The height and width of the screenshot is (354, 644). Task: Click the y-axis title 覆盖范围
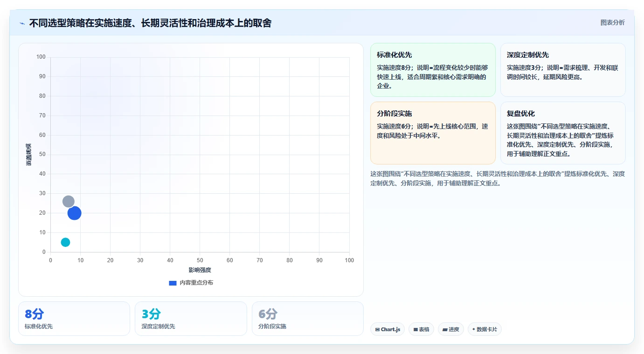click(28, 155)
